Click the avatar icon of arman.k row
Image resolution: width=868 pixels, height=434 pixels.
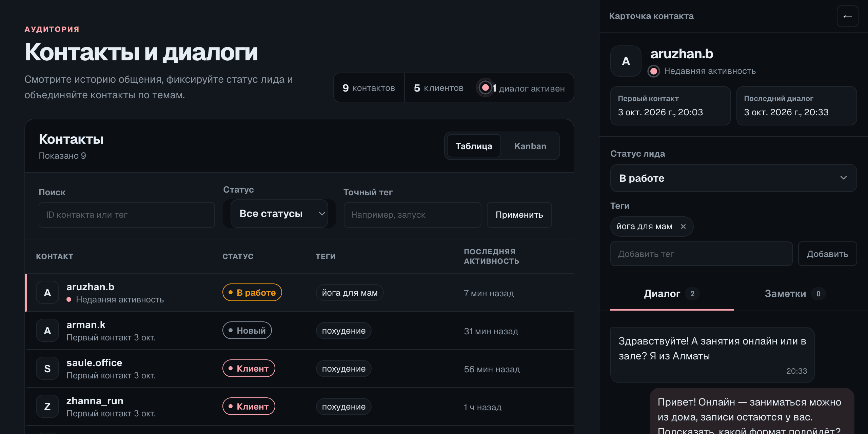pyautogui.click(x=47, y=331)
